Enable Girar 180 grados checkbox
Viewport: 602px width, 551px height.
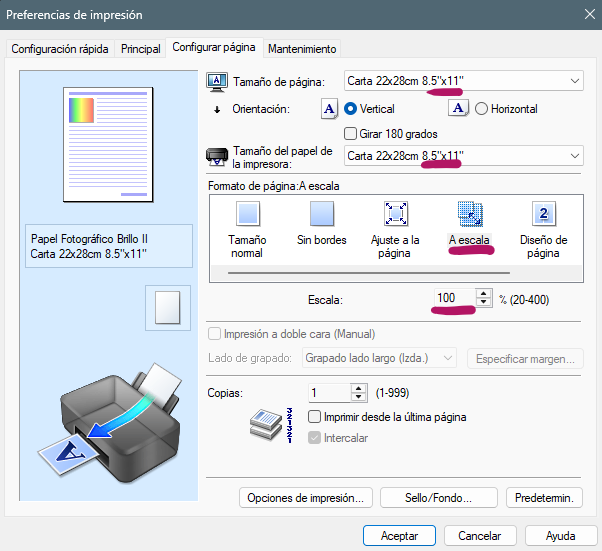351,133
